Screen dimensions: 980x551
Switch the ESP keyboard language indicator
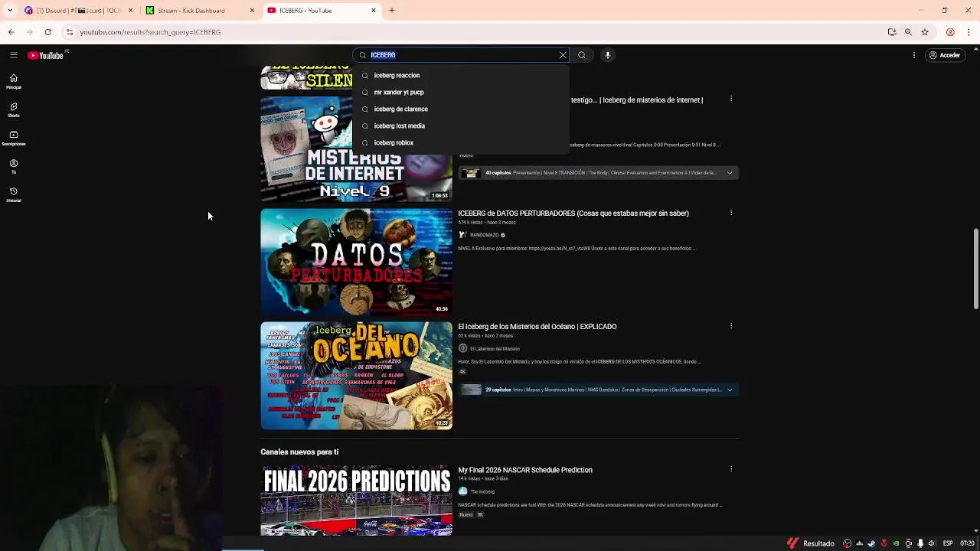(x=948, y=543)
